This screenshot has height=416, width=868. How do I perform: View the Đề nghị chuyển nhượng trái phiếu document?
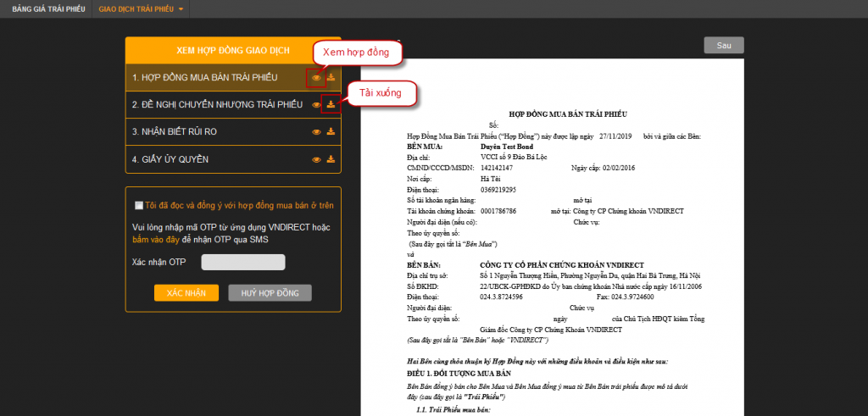click(316, 105)
